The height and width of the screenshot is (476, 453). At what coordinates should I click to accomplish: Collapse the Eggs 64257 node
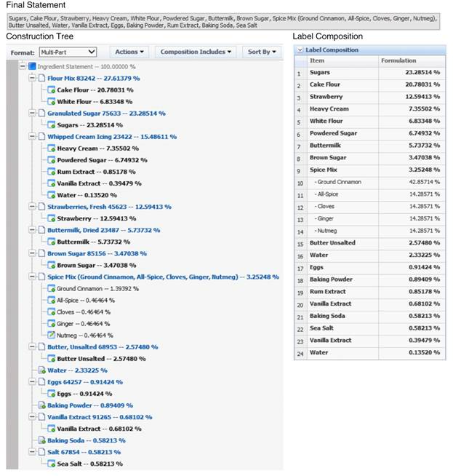click(32, 382)
